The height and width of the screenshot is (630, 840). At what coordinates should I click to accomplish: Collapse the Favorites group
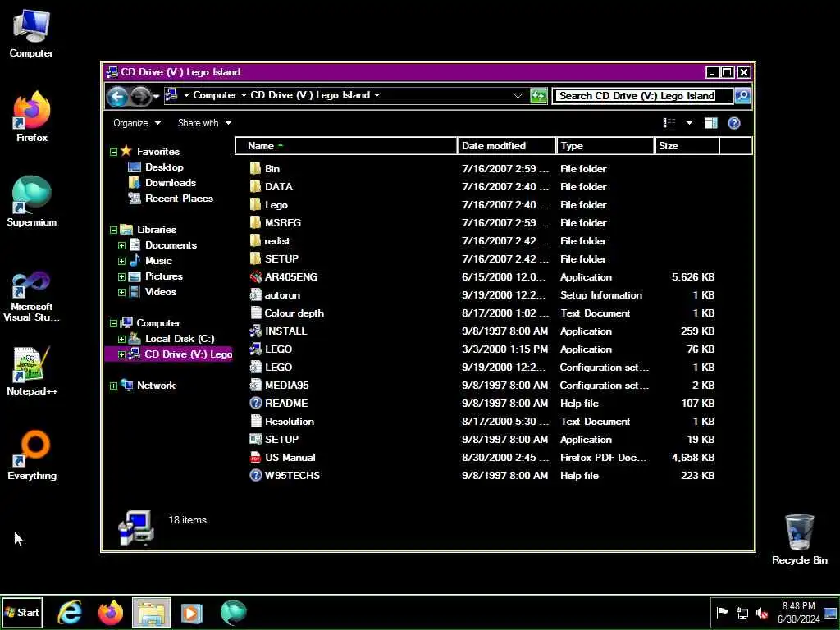pyautogui.click(x=113, y=152)
